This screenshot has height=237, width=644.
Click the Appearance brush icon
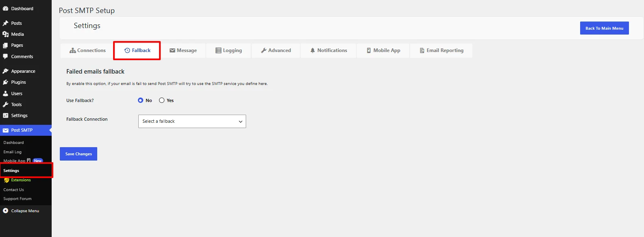pyautogui.click(x=6, y=71)
